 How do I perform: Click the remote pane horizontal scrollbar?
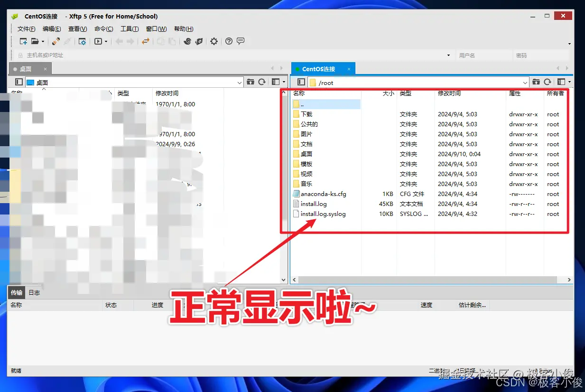click(x=427, y=280)
